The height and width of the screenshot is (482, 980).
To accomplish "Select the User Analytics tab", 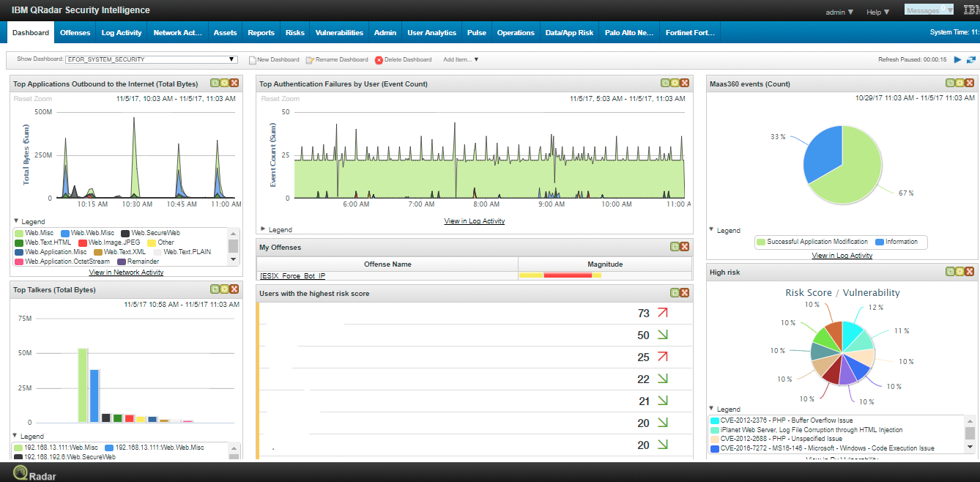I will pyautogui.click(x=432, y=33).
